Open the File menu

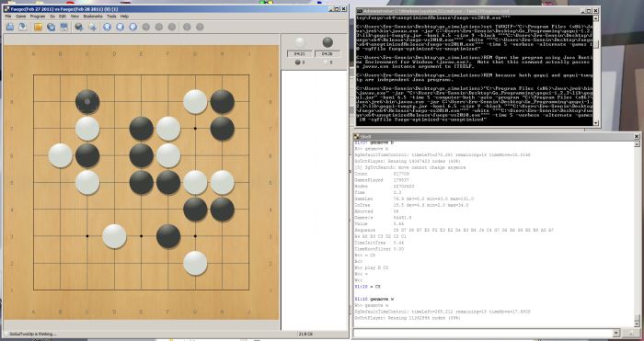pos(8,17)
